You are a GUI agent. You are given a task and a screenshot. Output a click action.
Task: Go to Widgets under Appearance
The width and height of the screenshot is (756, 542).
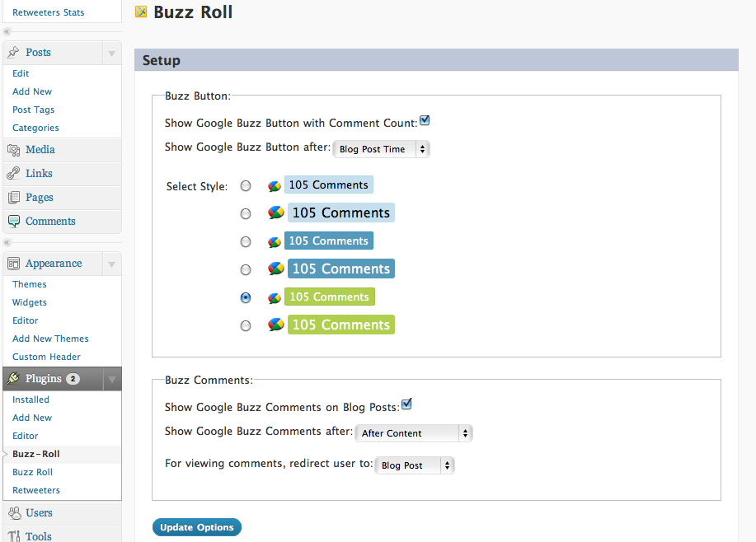tap(30, 302)
